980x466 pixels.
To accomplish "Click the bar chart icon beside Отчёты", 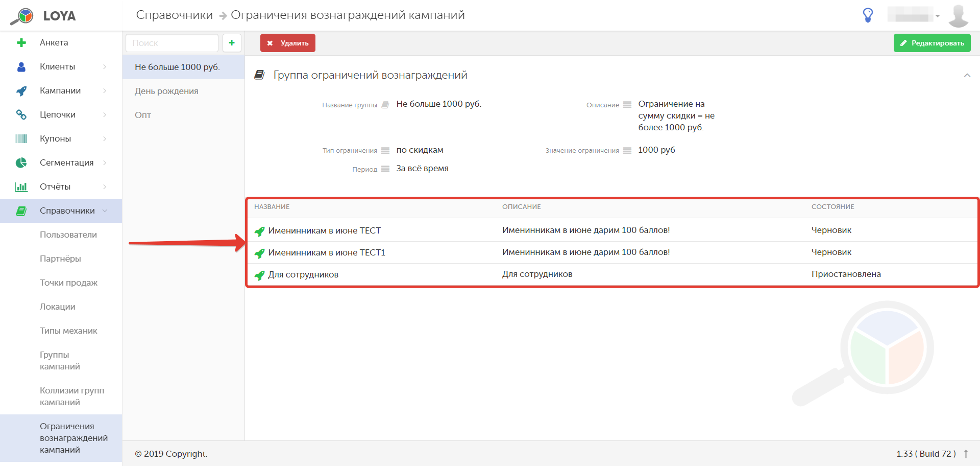I will tap(21, 187).
